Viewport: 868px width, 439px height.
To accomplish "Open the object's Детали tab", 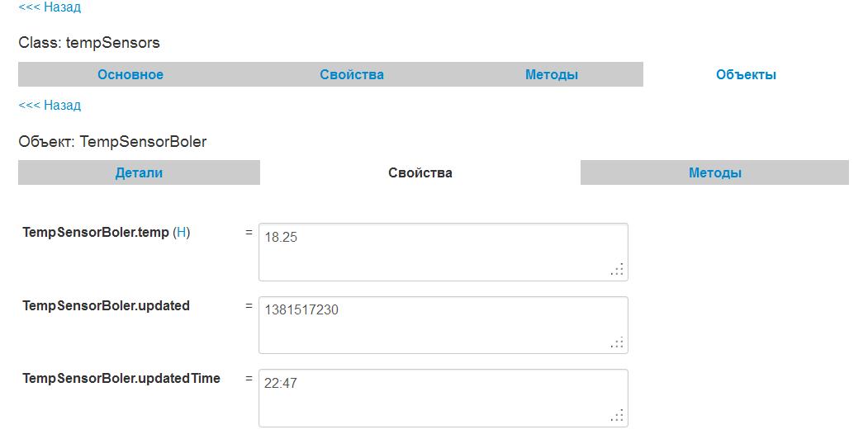I will point(139,172).
